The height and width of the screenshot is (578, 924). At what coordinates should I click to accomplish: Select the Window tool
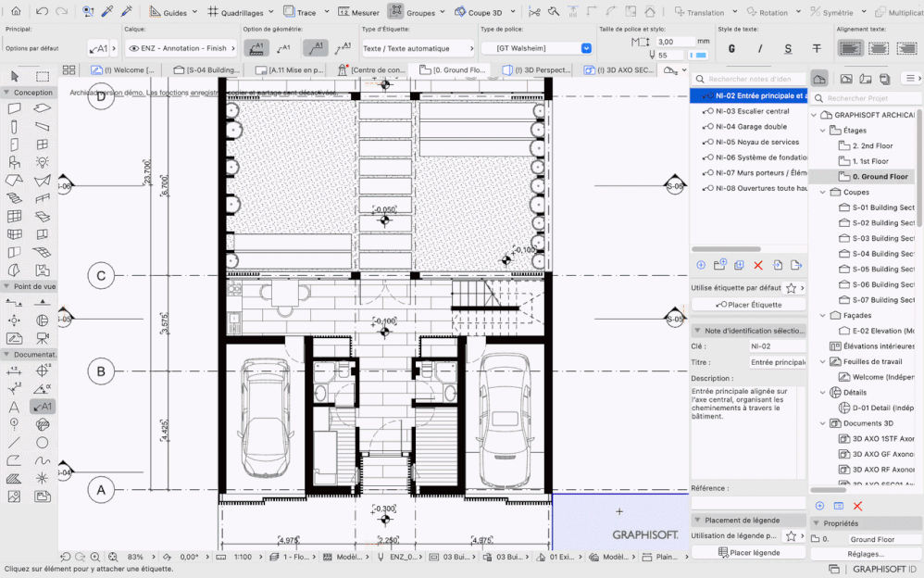pos(42,144)
